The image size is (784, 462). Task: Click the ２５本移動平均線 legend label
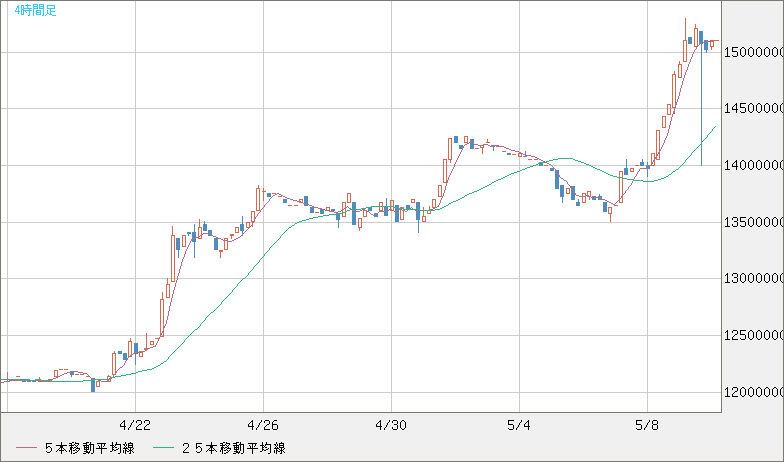tap(233, 448)
